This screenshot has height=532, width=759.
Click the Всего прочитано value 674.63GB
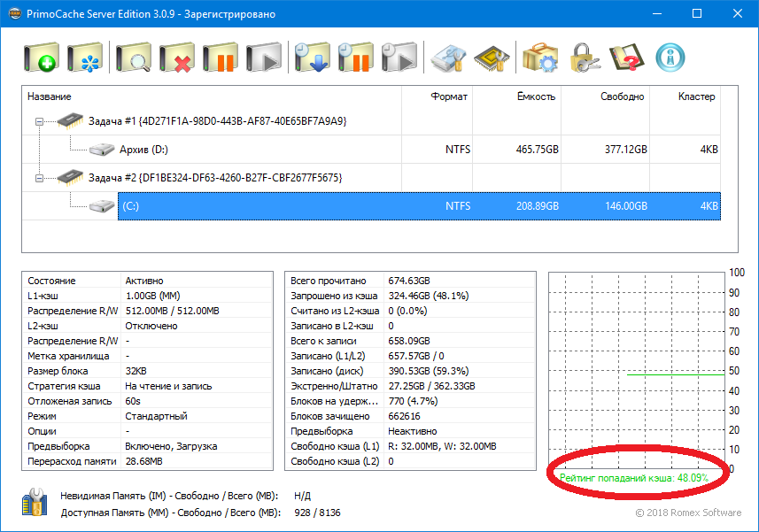(409, 281)
